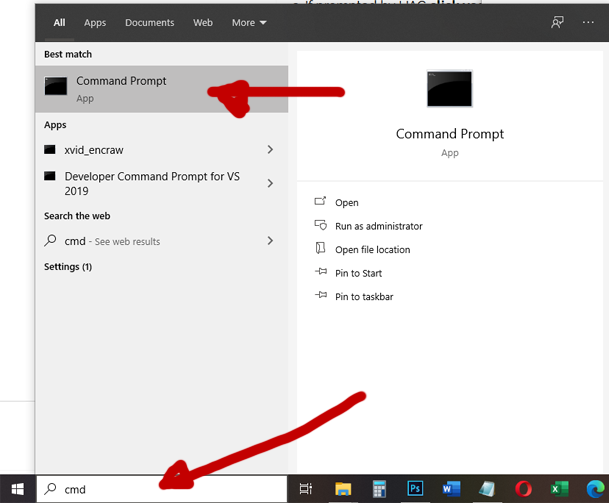Click the Pin to Start pin icon
The width and height of the screenshot is (609, 503).
coord(320,271)
